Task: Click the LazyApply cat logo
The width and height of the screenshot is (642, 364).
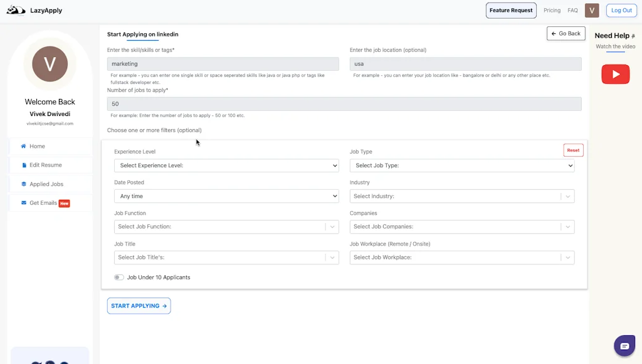Action: tap(15, 10)
